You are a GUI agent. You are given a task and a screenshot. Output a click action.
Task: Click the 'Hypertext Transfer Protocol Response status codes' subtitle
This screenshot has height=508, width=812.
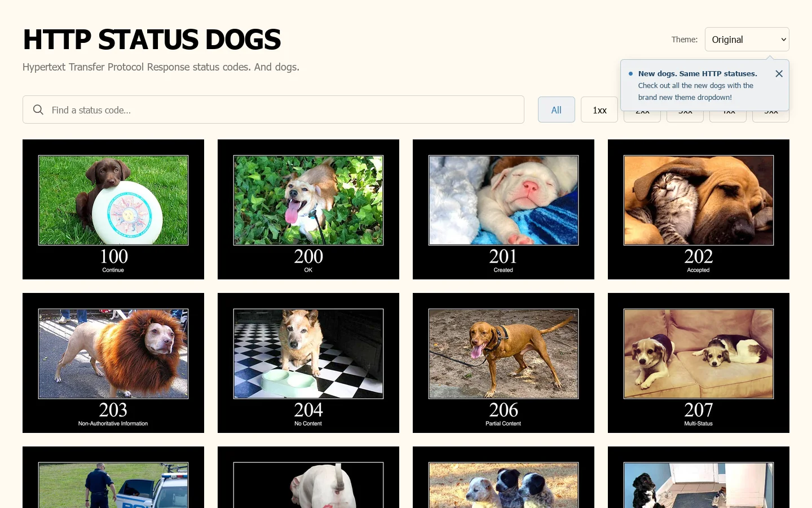(161, 67)
